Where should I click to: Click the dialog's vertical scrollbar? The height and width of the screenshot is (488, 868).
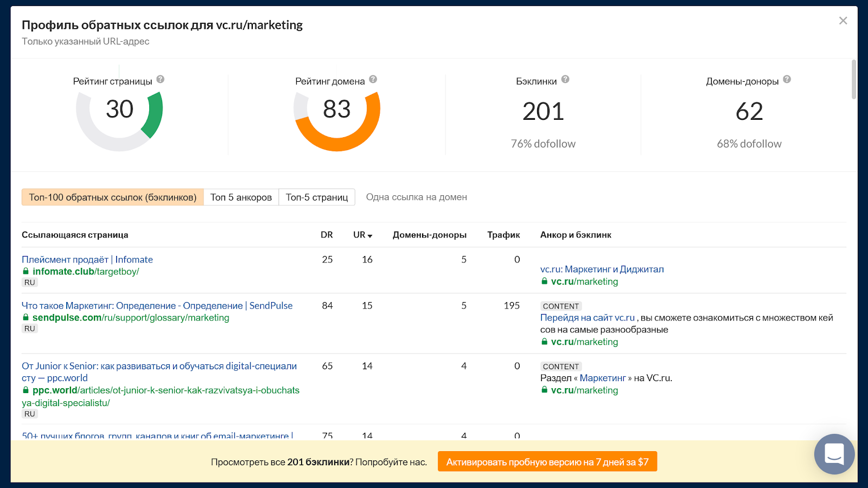tap(854, 79)
